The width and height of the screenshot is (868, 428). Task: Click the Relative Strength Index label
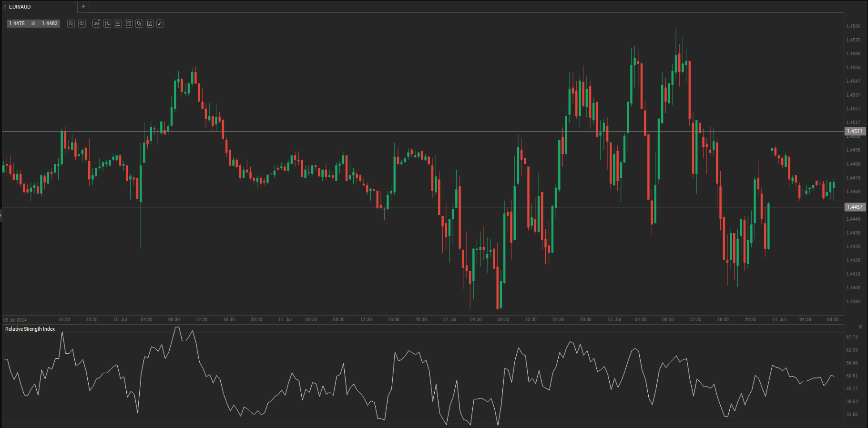[30, 329]
